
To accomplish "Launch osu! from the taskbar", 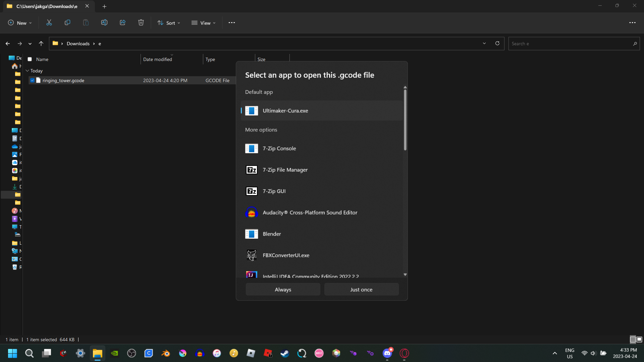I will [319, 353].
